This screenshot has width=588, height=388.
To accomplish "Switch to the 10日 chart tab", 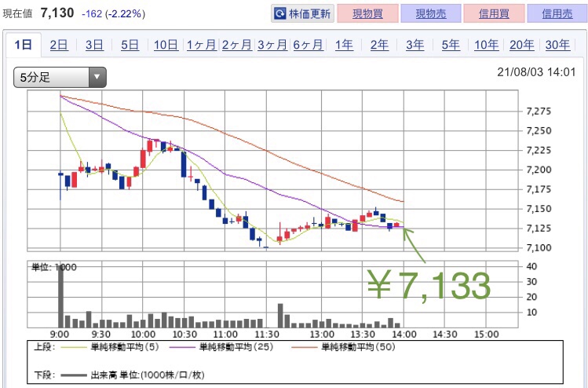I will pyautogui.click(x=166, y=45).
